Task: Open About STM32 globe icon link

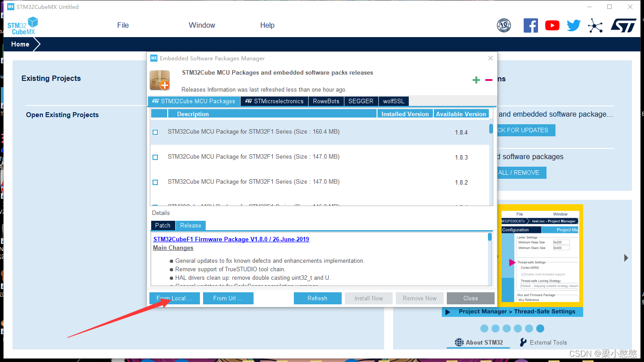Action: point(459,342)
